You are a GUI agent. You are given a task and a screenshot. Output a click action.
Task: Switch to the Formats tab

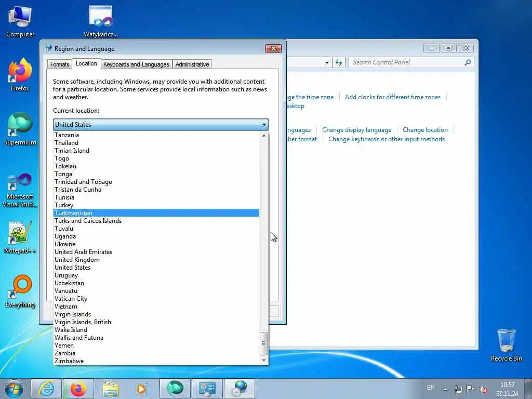[x=60, y=64]
